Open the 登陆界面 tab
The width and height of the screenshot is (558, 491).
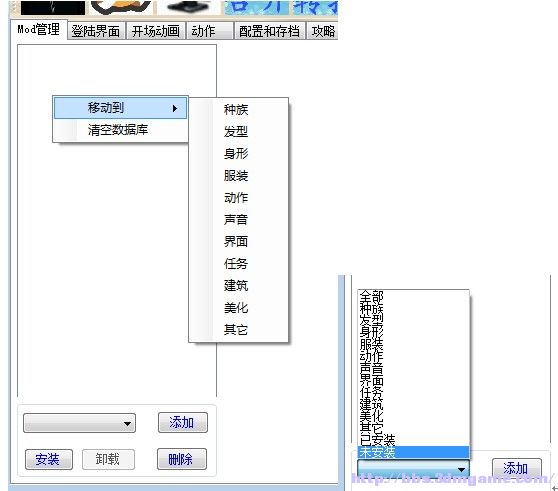pyautogui.click(x=96, y=31)
